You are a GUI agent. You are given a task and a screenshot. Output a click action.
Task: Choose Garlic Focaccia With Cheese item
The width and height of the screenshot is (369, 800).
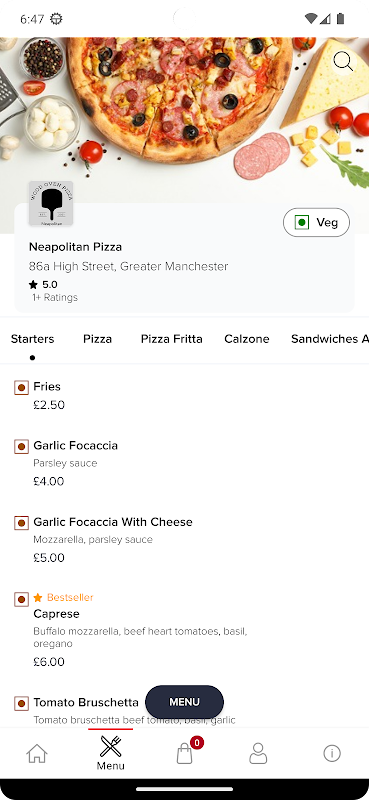(184, 539)
